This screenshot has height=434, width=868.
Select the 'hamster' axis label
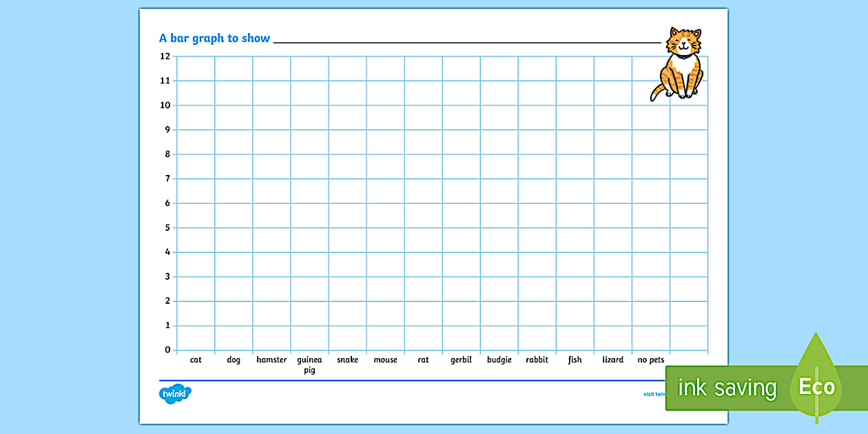271,360
